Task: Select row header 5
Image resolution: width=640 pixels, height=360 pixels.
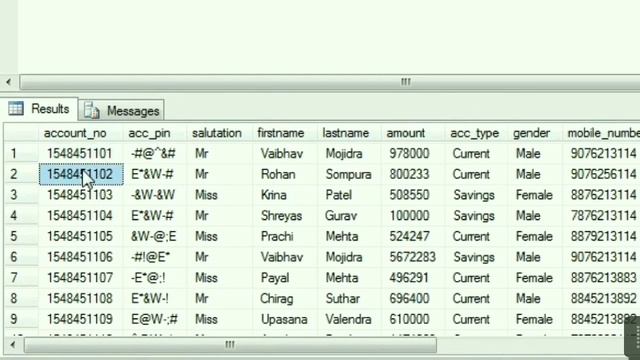Action: pyautogui.click(x=21, y=236)
